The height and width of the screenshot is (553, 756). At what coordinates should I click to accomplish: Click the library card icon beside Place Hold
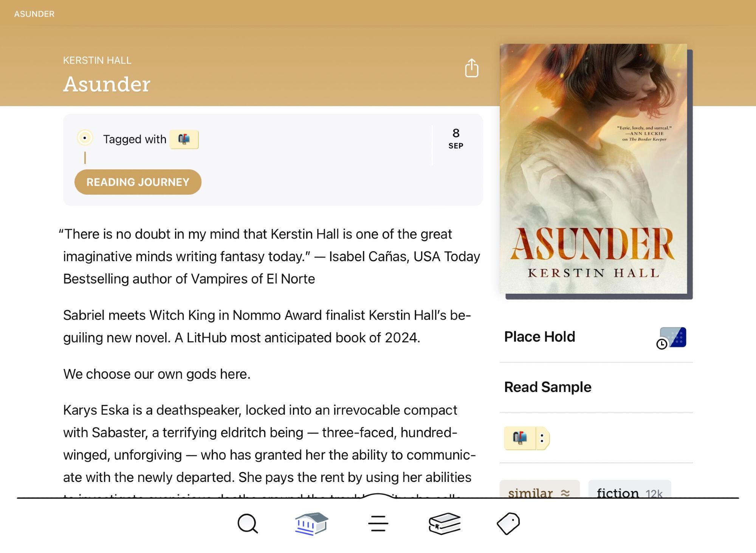(x=672, y=338)
